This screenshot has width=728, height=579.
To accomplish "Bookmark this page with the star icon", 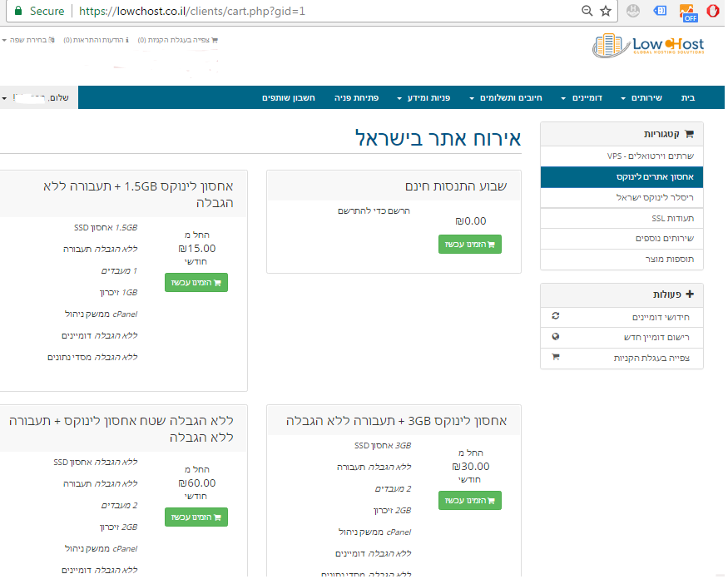I will coord(606,11).
